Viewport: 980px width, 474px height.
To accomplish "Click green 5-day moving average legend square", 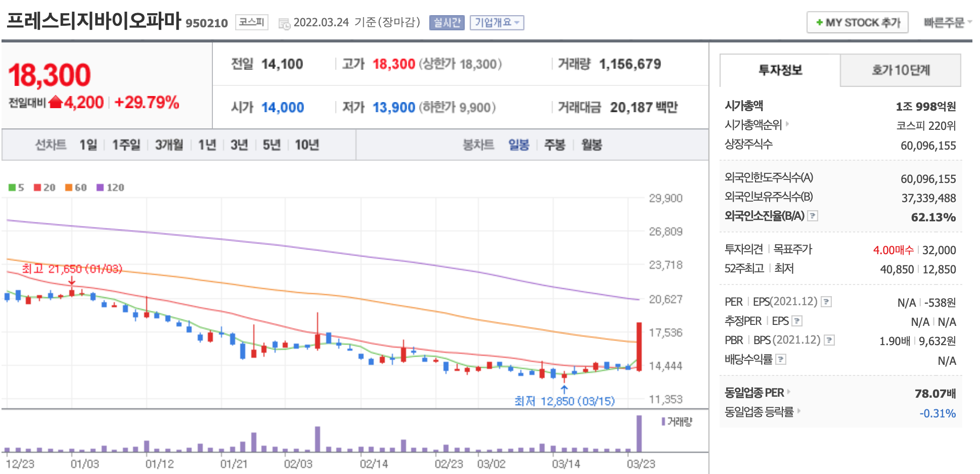I will click(x=12, y=187).
